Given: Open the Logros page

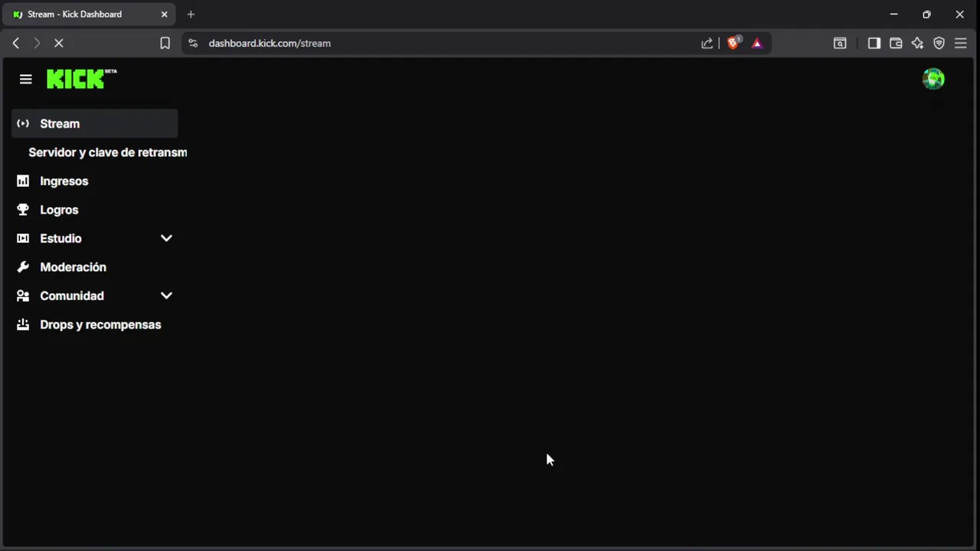Looking at the screenshot, I should pos(94,210).
